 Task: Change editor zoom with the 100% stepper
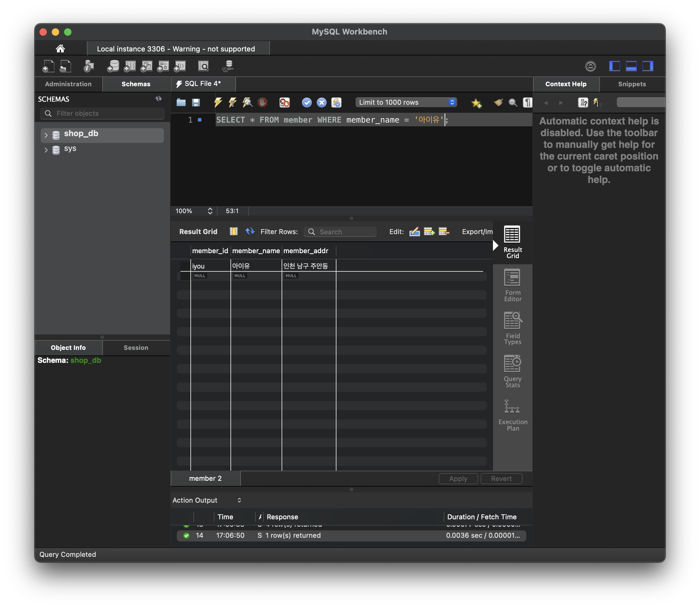210,211
